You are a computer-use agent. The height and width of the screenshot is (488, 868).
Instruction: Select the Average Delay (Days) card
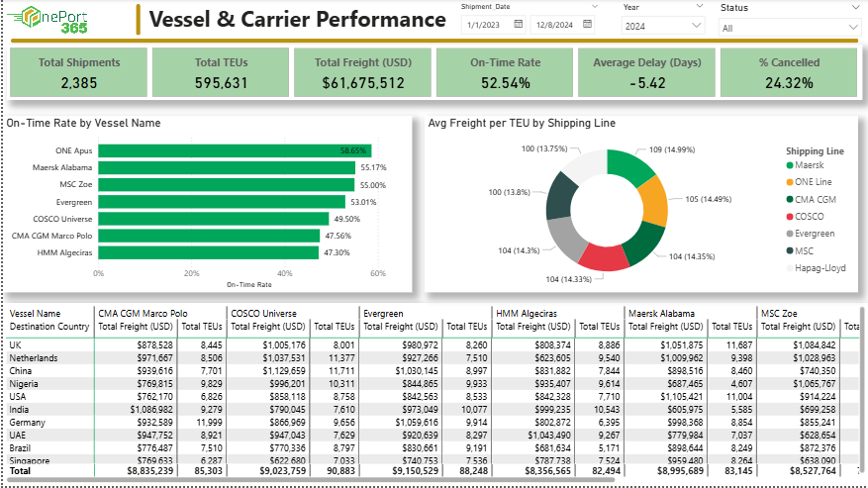click(x=646, y=72)
